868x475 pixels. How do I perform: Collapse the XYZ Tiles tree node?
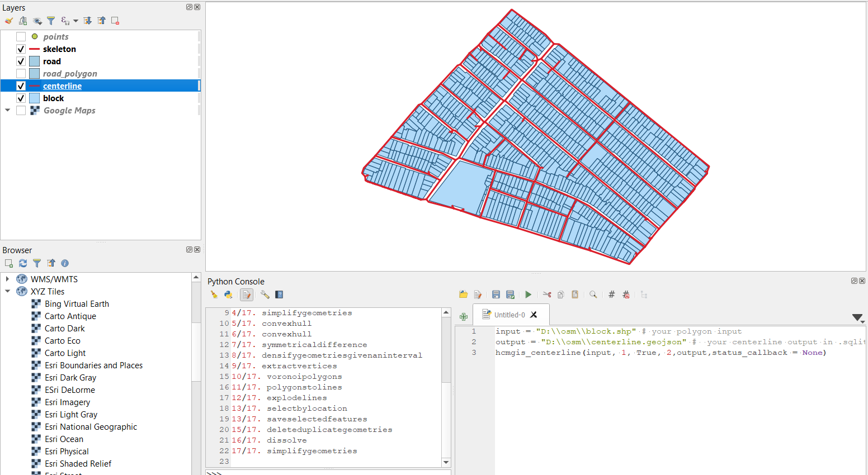[7, 291]
